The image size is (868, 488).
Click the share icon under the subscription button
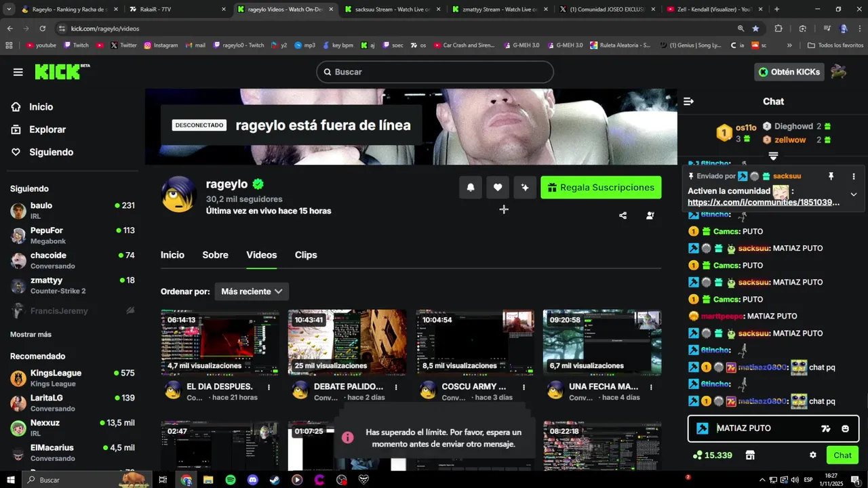coord(623,216)
